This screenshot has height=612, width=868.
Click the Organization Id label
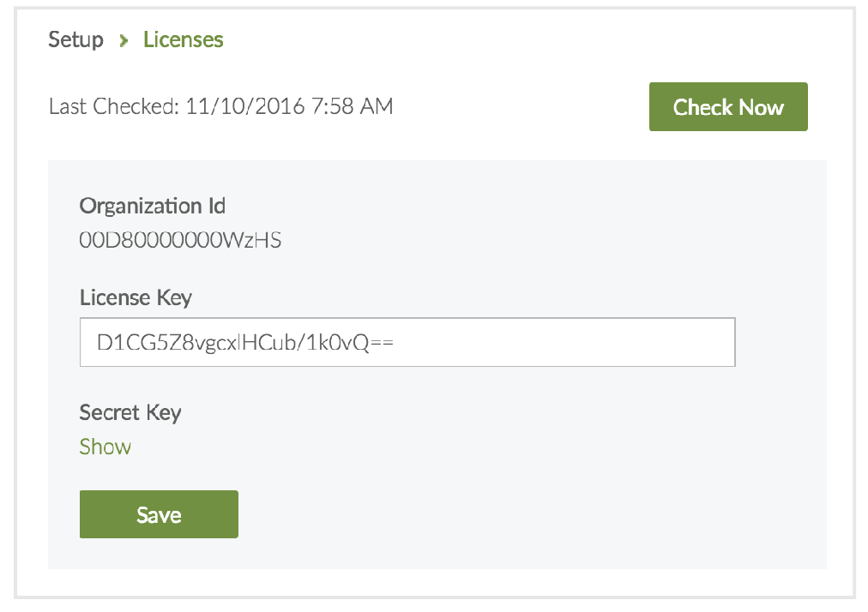pyautogui.click(x=153, y=206)
